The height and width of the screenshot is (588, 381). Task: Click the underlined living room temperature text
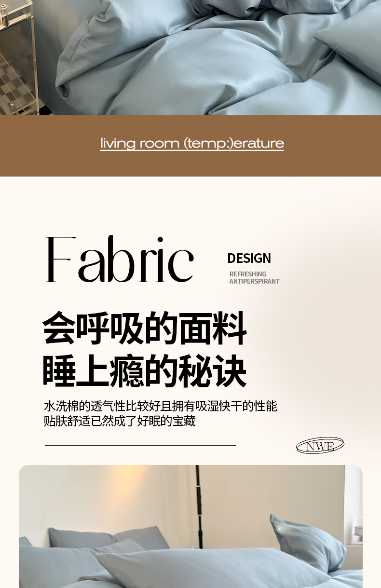pos(192,144)
